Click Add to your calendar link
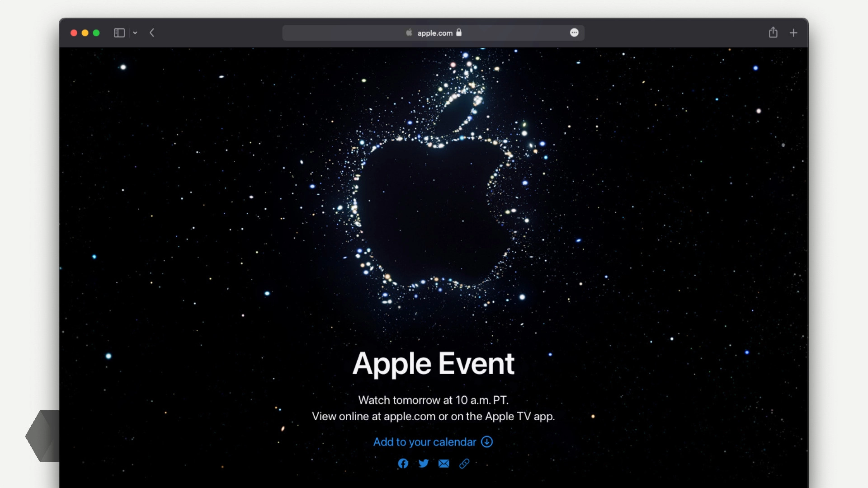The height and width of the screenshot is (488, 868). click(425, 442)
